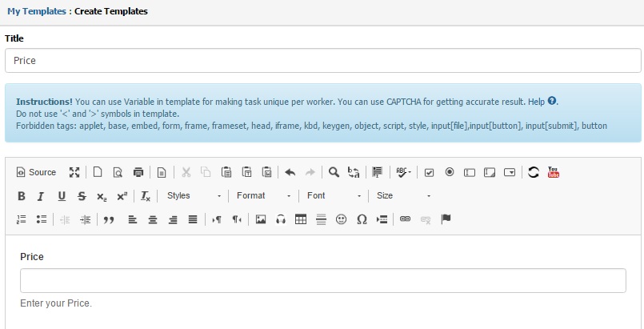Click the Remove Format icon
The width and height of the screenshot is (644, 329).
click(146, 196)
